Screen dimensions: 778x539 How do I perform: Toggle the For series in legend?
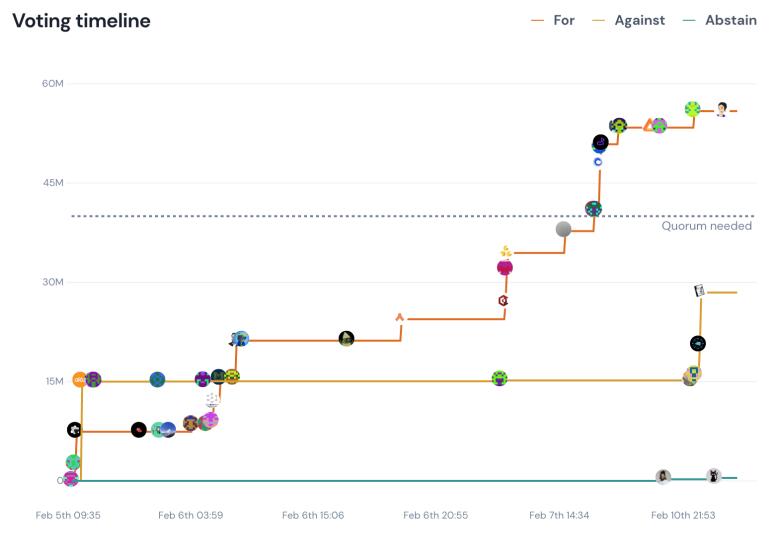coord(554,20)
